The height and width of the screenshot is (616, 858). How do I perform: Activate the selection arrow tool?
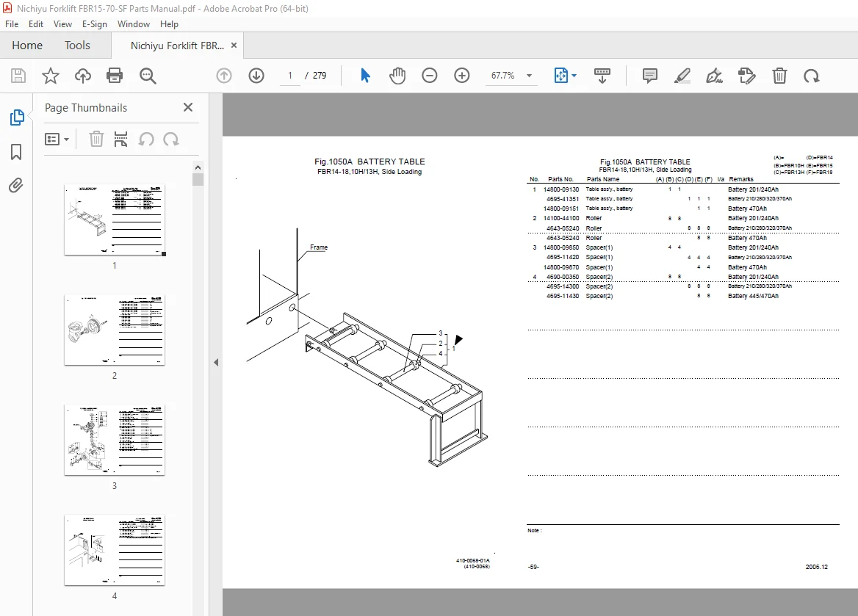pyautogui.click(x=365, y=76)
